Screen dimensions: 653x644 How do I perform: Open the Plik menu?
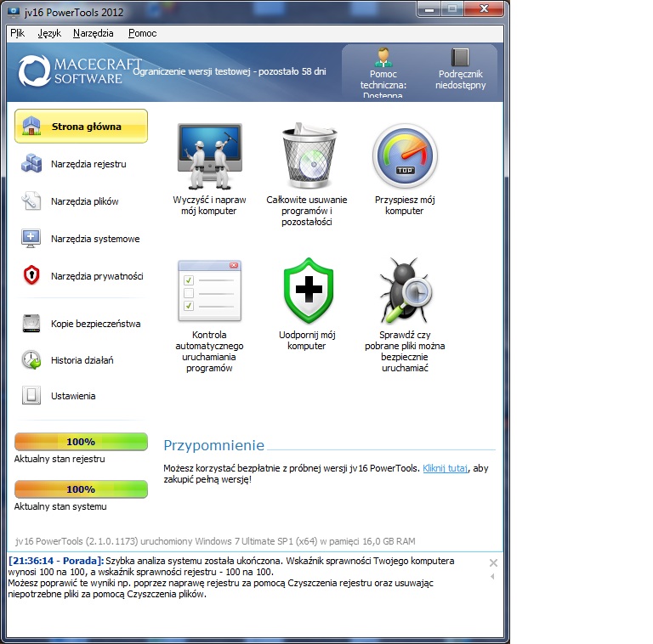[x=18, y=33]
